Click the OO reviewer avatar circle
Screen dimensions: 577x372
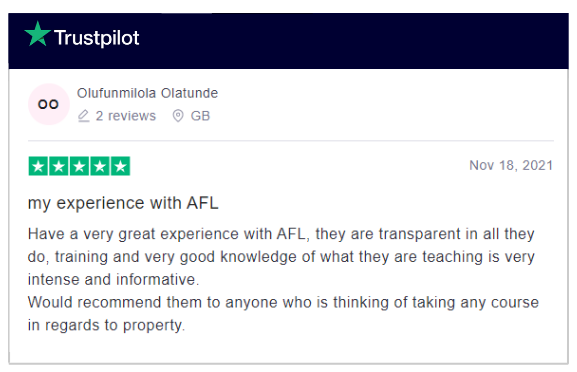pos(49,104)
